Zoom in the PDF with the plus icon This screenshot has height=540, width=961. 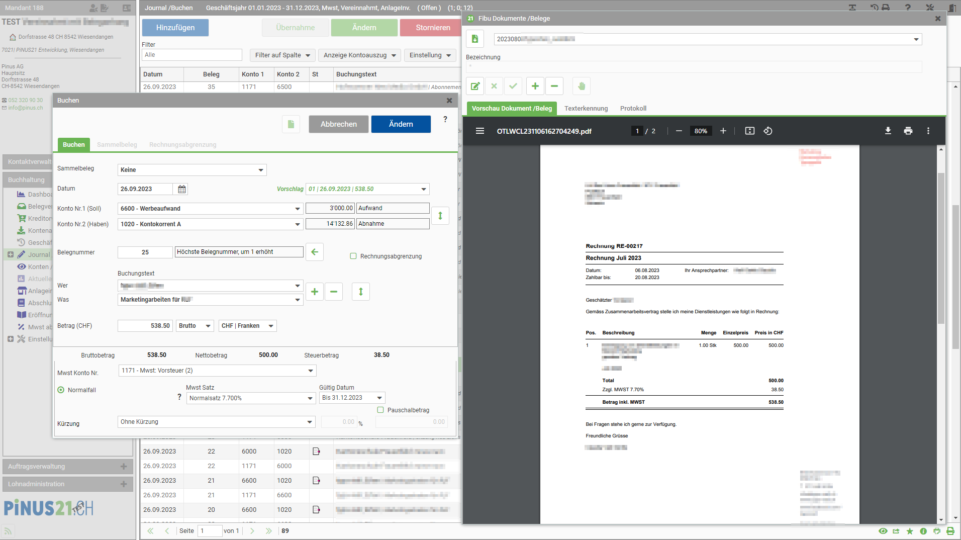(723, 131)
